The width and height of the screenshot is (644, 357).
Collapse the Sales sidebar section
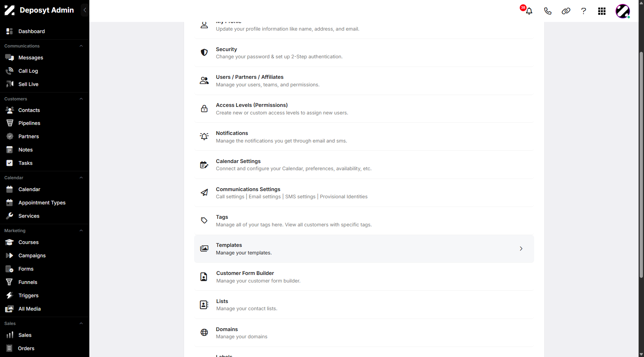click(x=81, y=324)
